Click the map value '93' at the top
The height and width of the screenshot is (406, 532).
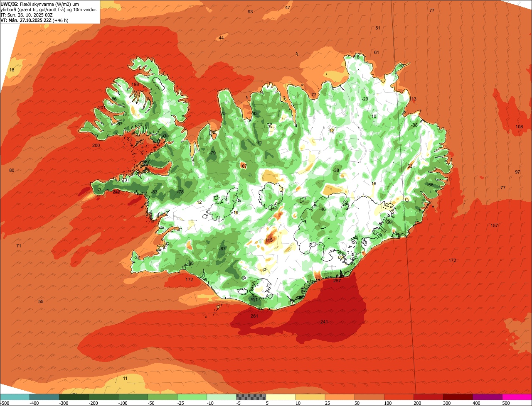click(250, 12)
